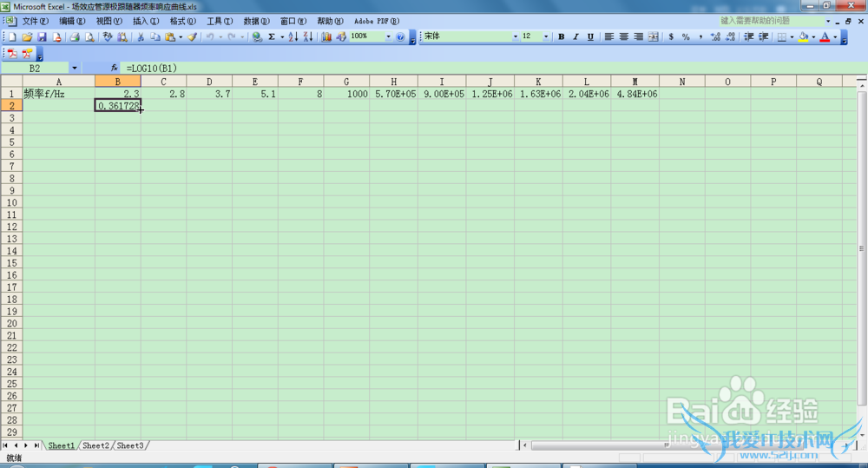Click the help question search box

(772, 21)
